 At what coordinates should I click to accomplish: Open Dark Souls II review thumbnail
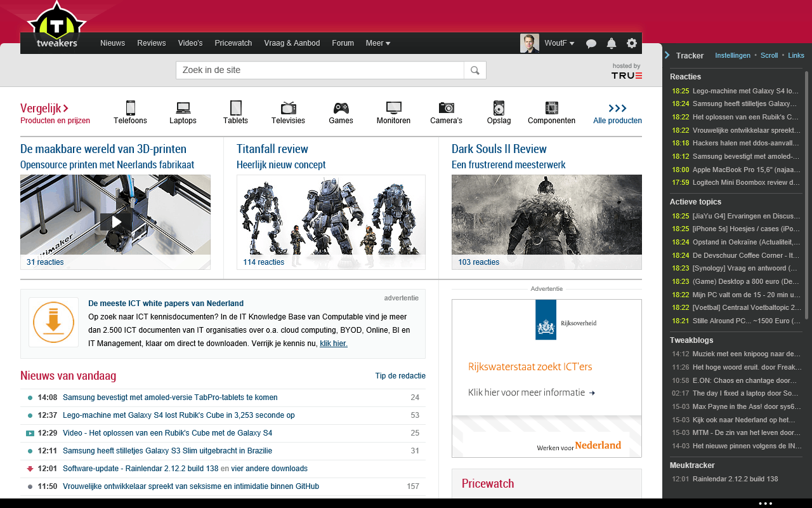pos(547,222)
